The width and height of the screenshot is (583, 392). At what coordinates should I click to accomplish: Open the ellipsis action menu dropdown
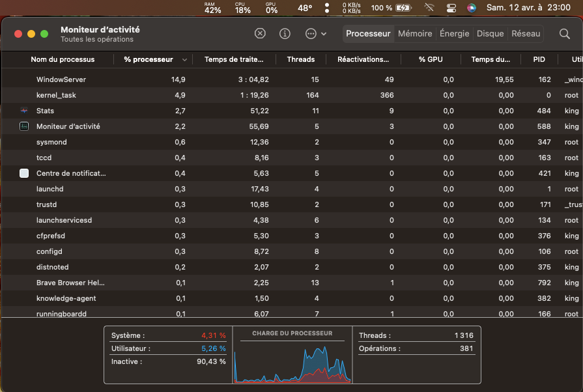click(315, 34)
